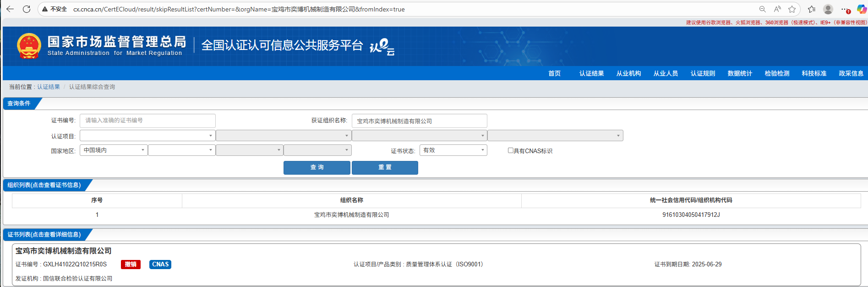Open browser settings and more menu

[x=845, y=9]
